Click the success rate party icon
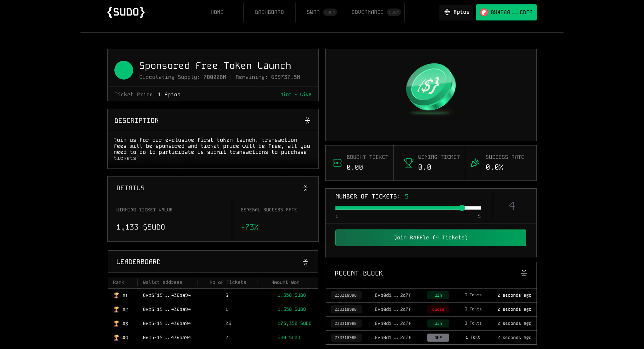 tap(475, 163)
